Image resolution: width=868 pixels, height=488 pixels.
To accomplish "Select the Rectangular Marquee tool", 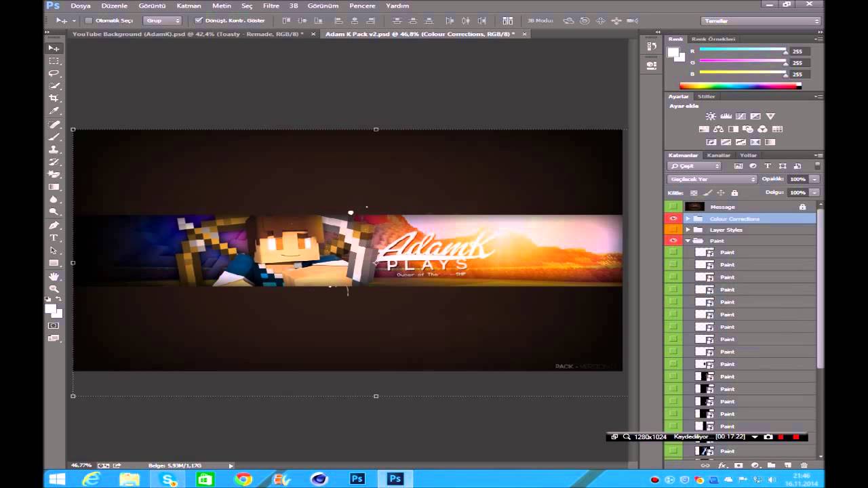I will coord(54,61).
